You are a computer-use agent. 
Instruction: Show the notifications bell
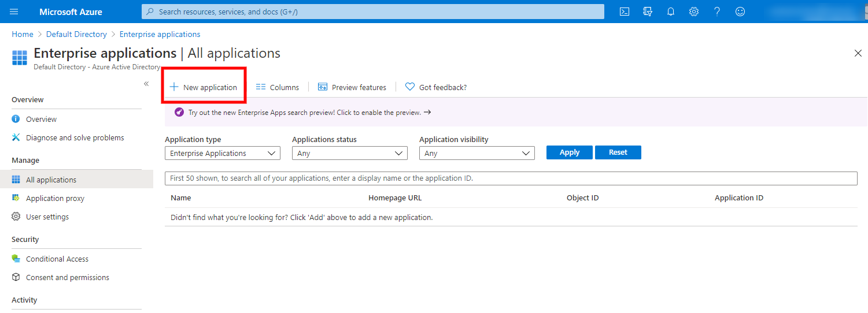pos(671,12)
